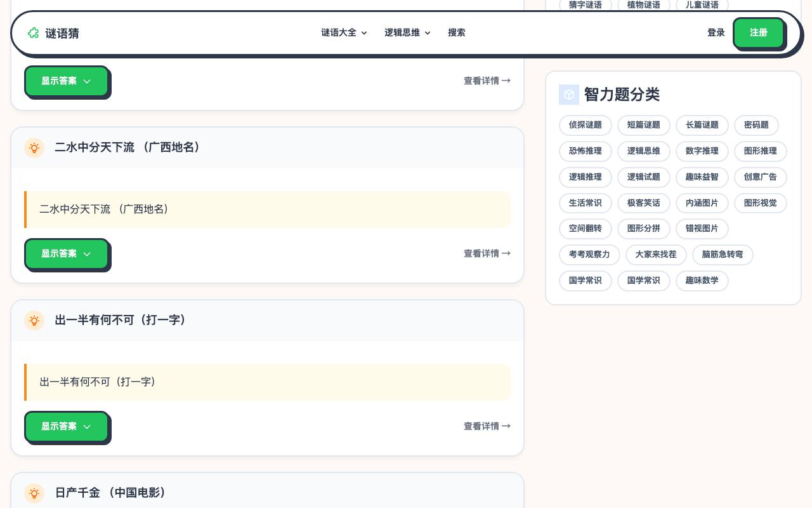Select the 极客笑话 category tag
812x508 pixels.
[644, 203]
